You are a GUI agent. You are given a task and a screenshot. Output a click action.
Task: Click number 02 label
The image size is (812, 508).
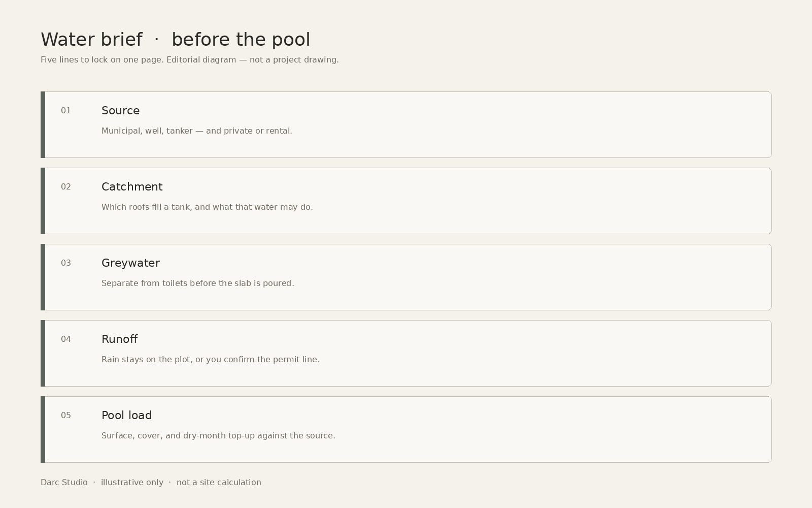click(66, 186)
